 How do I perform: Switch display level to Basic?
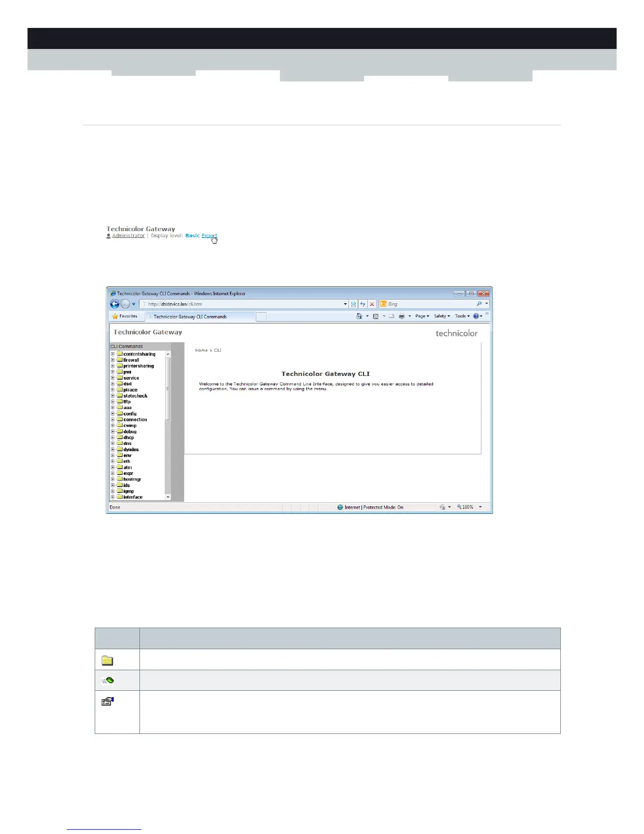(x=193, y=236)
